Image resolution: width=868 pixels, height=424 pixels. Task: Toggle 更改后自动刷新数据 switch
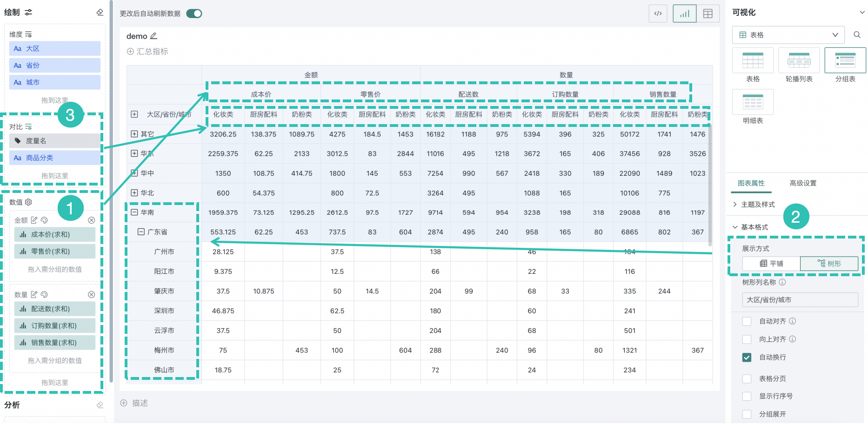pos(194,13)
